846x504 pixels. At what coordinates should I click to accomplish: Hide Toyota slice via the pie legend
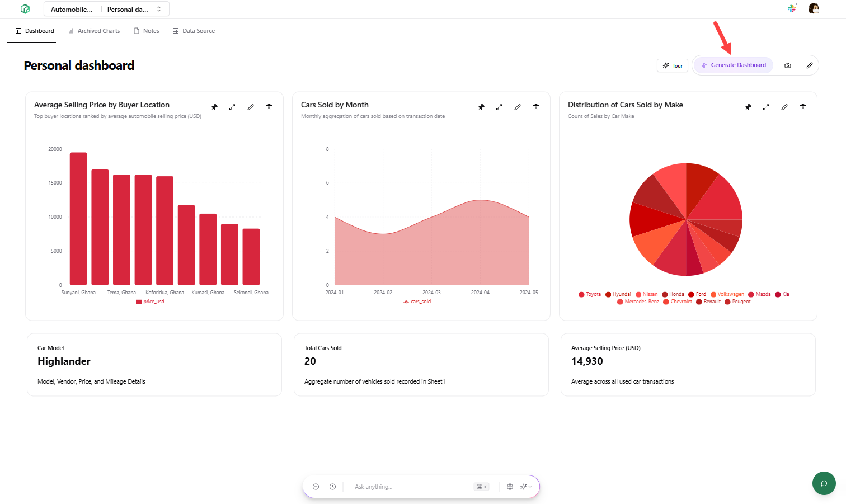(x=589, y=294)
